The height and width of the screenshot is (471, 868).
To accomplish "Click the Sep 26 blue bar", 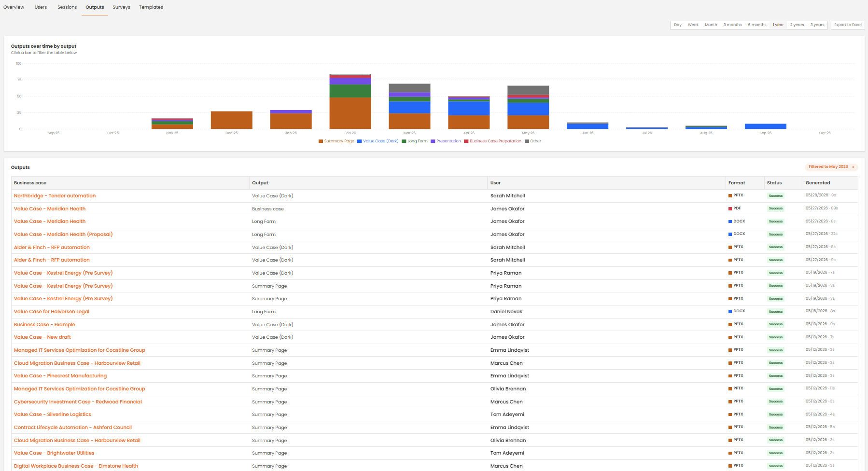I will [x=766, y=126].
